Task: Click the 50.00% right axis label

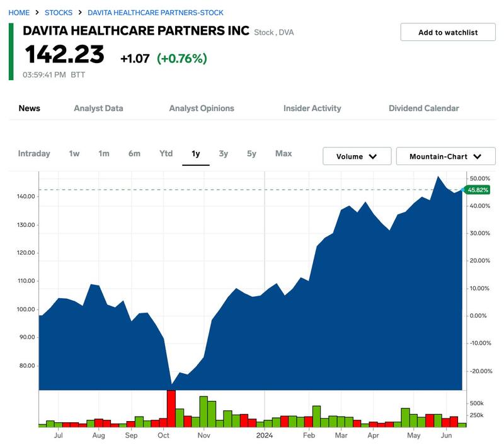Action: [x=480, y=178]
